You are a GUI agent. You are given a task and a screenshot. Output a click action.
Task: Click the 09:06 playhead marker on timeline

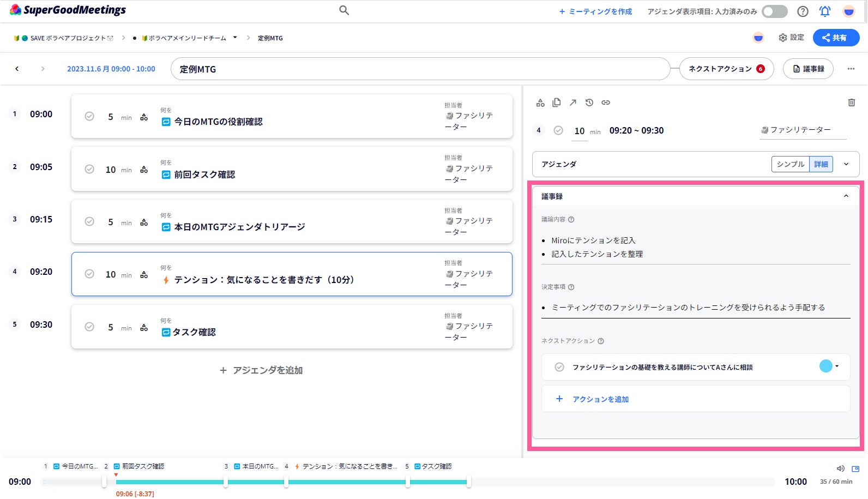(116, 475)
